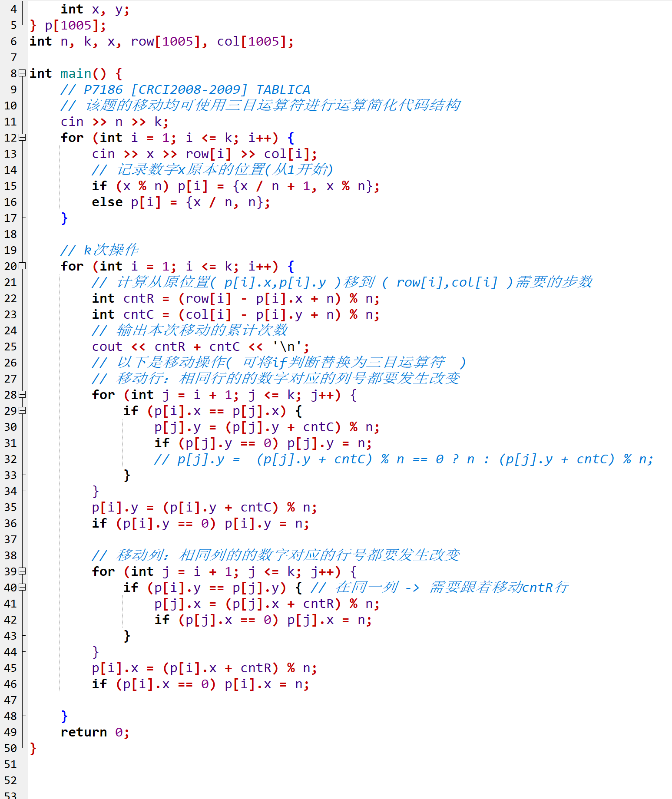Collapse the first for loop fold at line 12
The height and width of the screenshot is (799, 672).
[x=22, y=137]
